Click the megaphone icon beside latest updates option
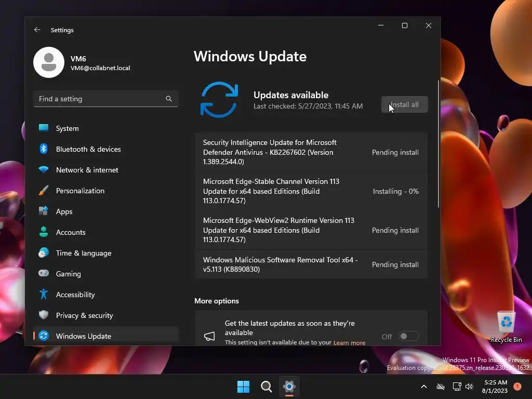Viewport: 532px width, 399px height. point(209,336)
